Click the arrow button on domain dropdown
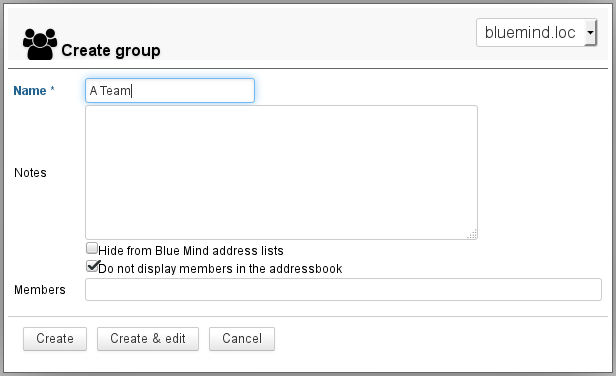Screen dimensions: 616x376 (590, 33)
